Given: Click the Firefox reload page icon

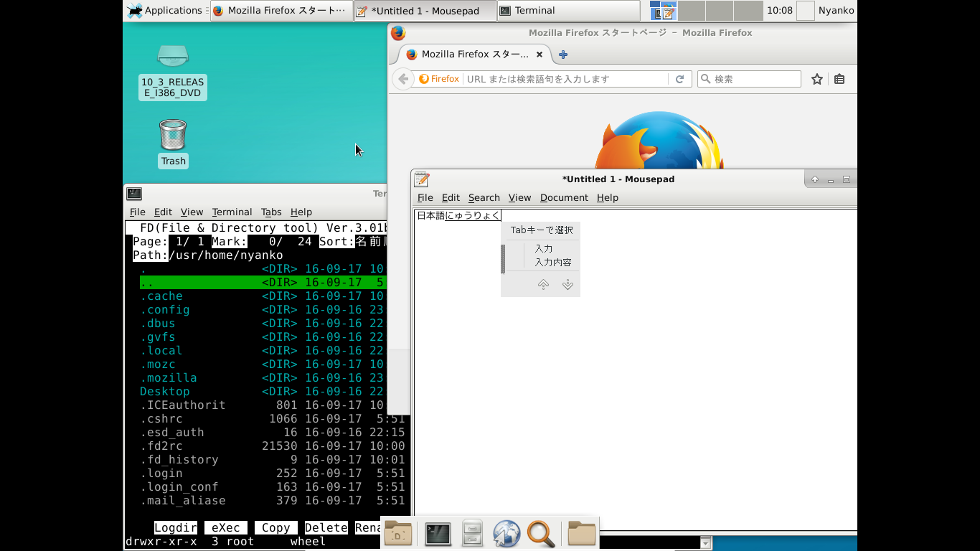Looking at the screenshot, I should (679, 79).
